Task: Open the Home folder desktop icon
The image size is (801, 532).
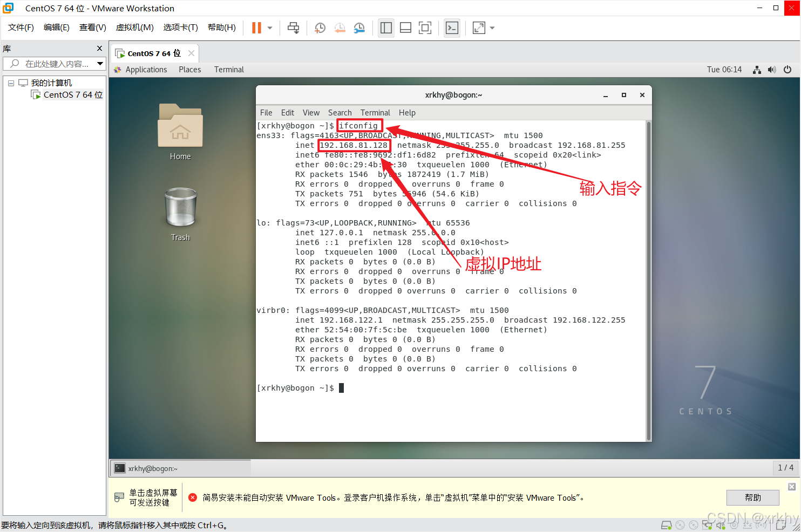Action: click(180, 132)
